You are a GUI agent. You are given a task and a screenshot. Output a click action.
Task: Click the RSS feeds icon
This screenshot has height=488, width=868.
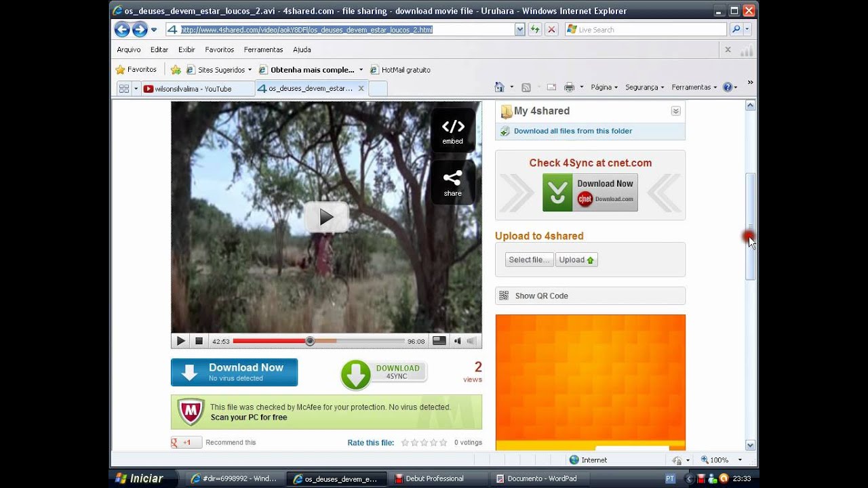coord(526,87)
